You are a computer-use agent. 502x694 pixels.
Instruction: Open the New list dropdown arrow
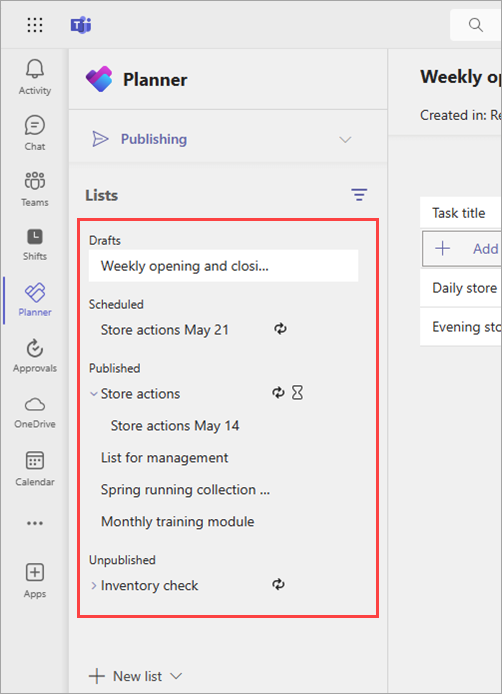tap(176, 676)
